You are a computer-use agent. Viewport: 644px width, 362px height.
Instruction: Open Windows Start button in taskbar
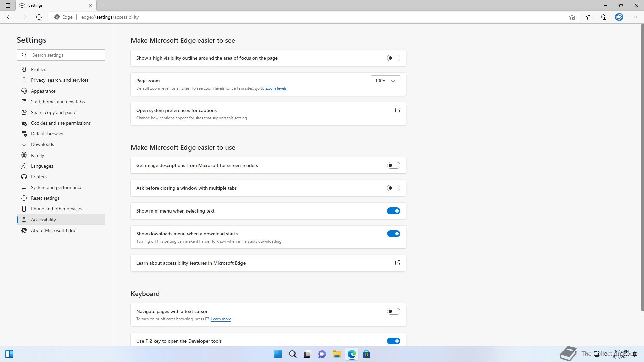pos(278,354)
